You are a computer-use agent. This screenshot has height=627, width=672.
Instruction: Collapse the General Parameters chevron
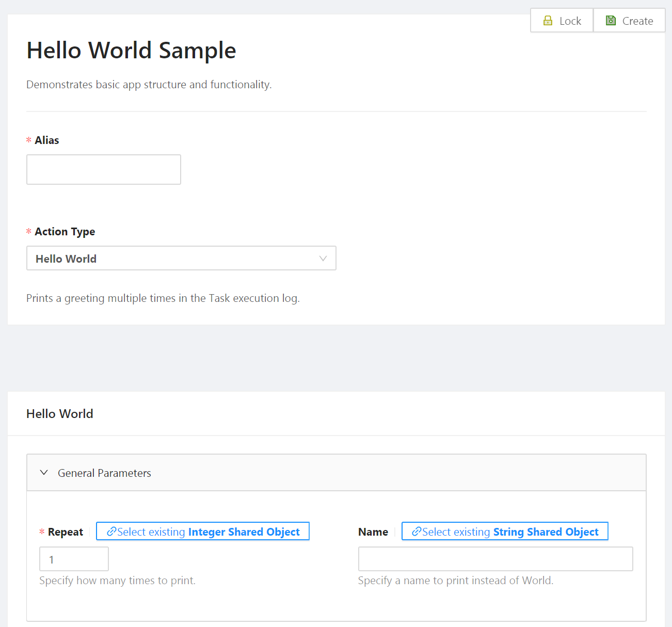click(x=44, y=473)
